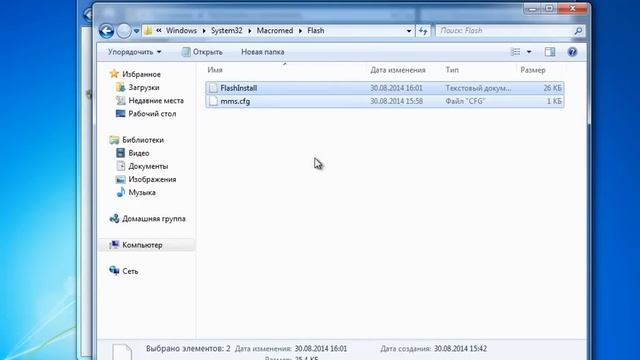Select the FlashInstall file name
Image resolution: width=640 pixels, height=360 pixels.
239,88
